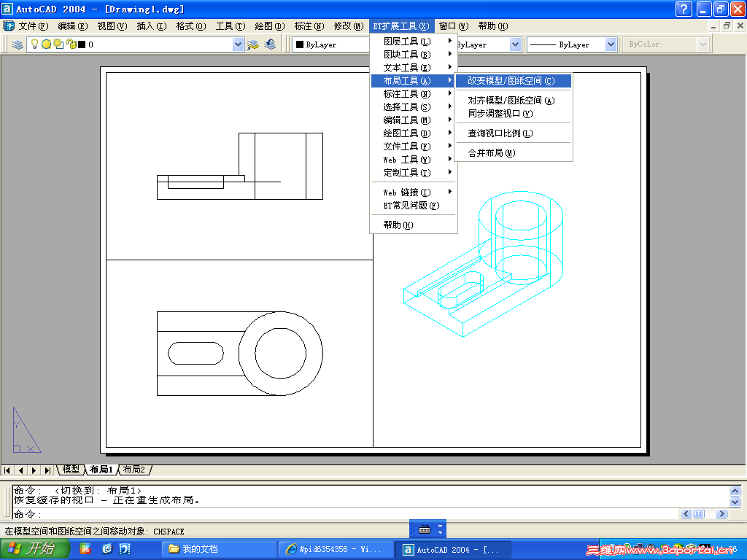This screenshot has height=560, width=747.
Task: Expand 选择工具(S) submenu
Action: pyautogui.click(x=414, y=107)
